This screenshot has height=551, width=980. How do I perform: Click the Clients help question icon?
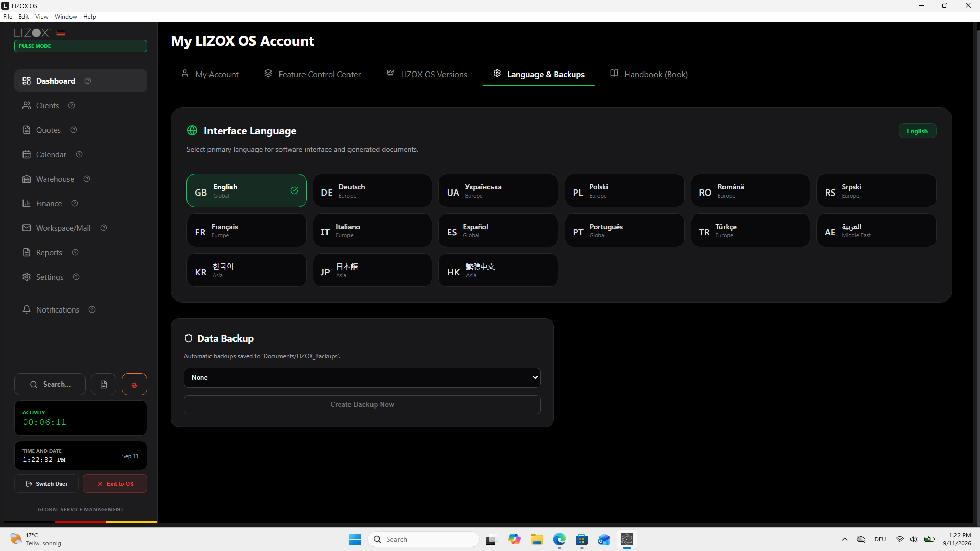(72, 105)
